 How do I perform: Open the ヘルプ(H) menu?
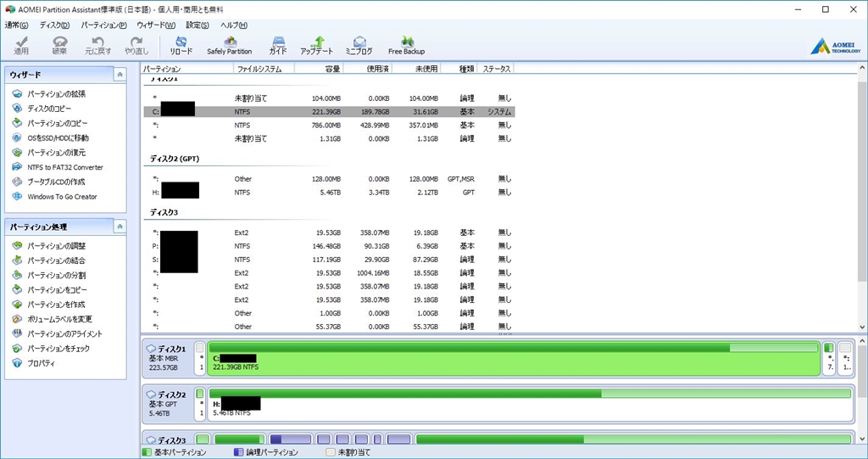234,25
